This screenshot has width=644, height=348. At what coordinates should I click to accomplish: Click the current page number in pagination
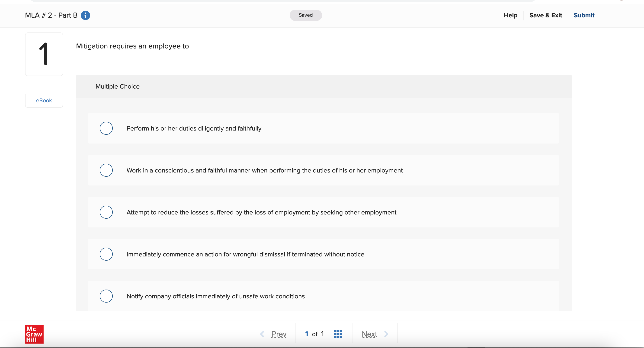[307, 334]
